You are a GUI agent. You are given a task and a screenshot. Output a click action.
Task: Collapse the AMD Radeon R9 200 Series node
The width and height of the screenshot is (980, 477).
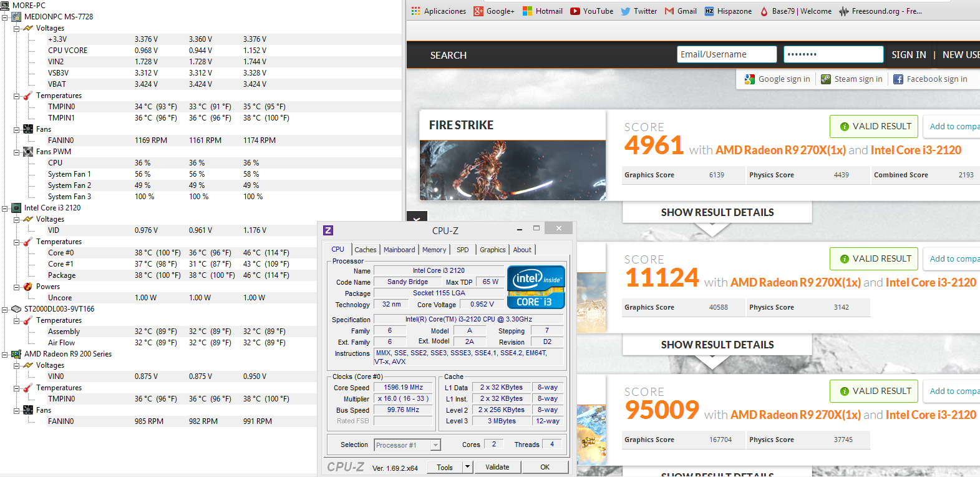click(5, 354)
